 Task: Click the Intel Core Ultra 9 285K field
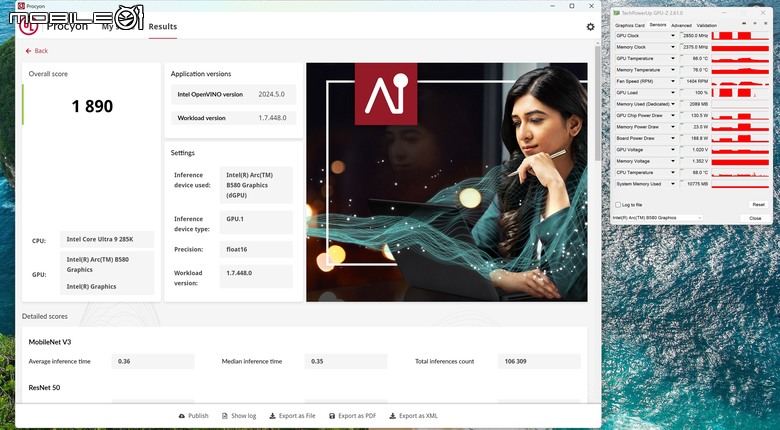pos(107,239)
